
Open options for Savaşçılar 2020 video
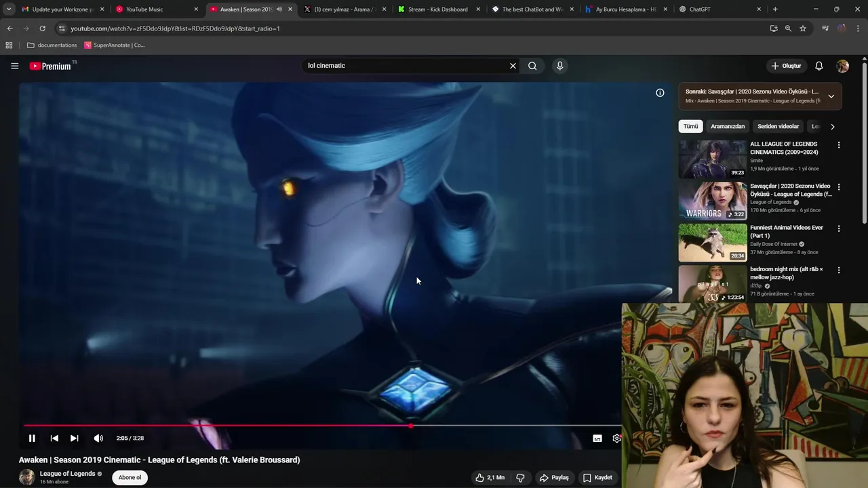click(x=839, y=187)
